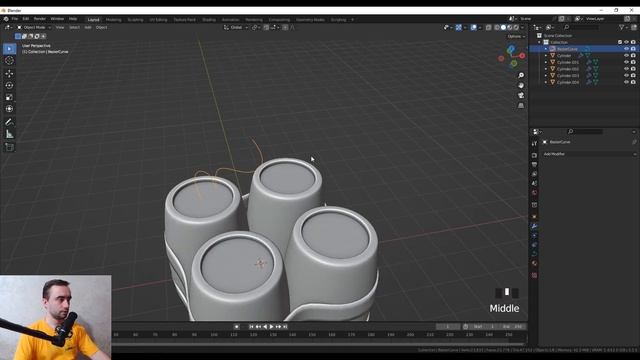
Task: Click the viewport zoom magnifier icon
Action: tap(521, 76)
